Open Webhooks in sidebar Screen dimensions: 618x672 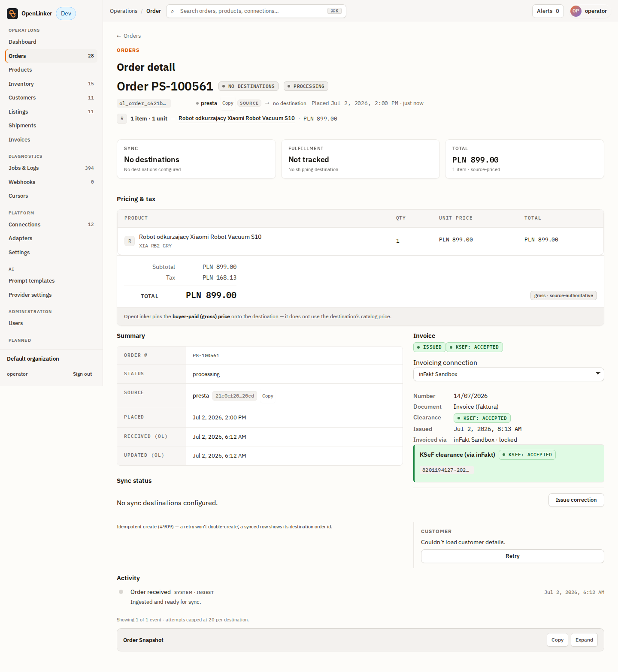pos(51,182)
